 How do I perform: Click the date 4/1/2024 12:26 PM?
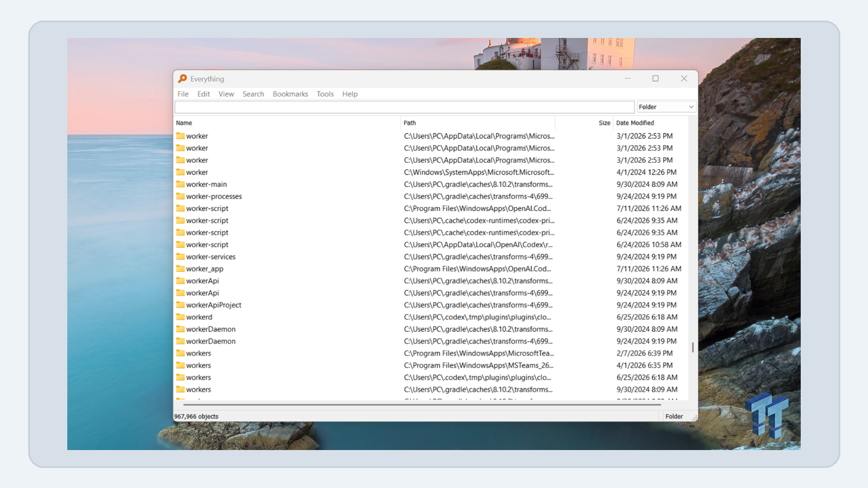pyautogui.click(x=646, y=172)
